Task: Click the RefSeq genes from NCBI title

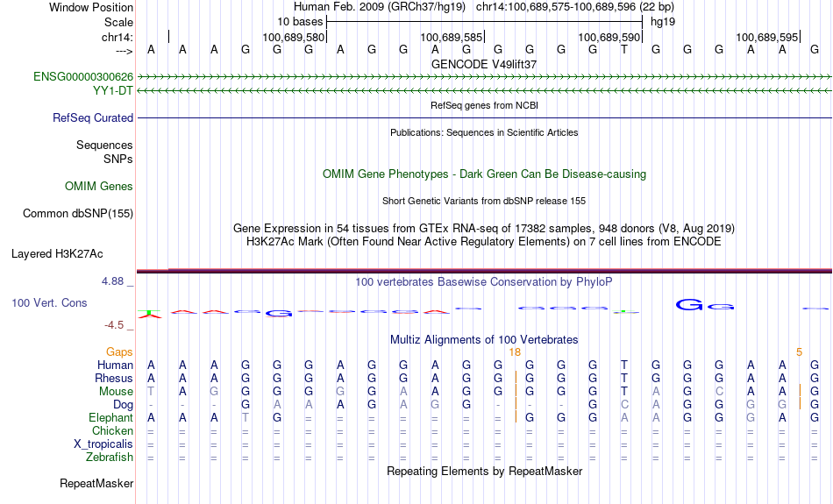Action: tap(485, 105)
